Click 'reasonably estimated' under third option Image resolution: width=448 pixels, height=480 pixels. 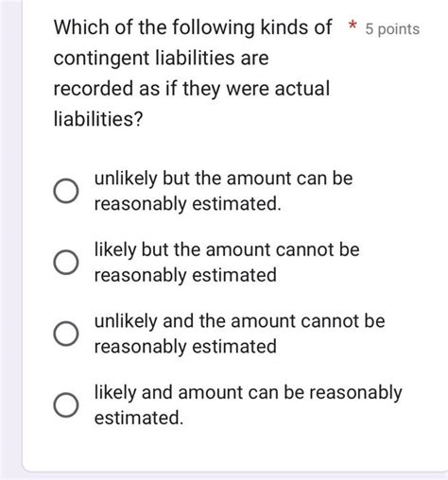tap(185, 347)
